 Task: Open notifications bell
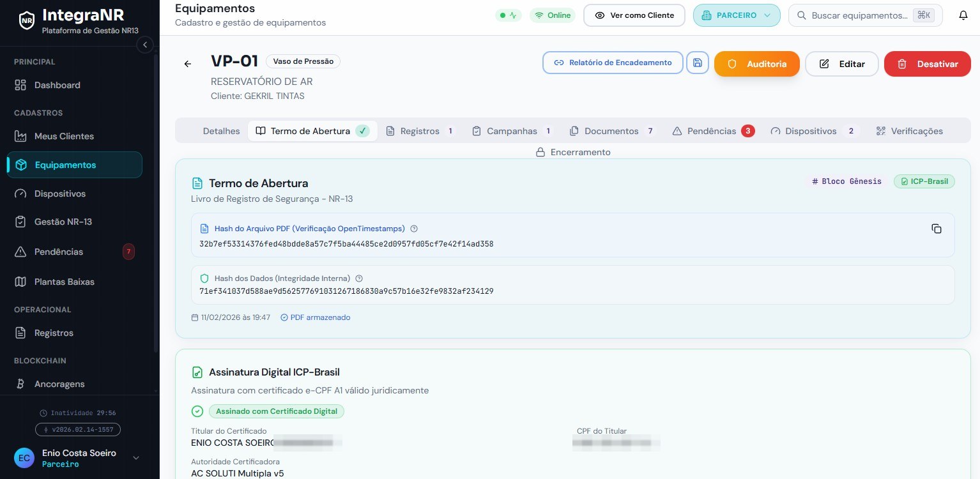963,15
